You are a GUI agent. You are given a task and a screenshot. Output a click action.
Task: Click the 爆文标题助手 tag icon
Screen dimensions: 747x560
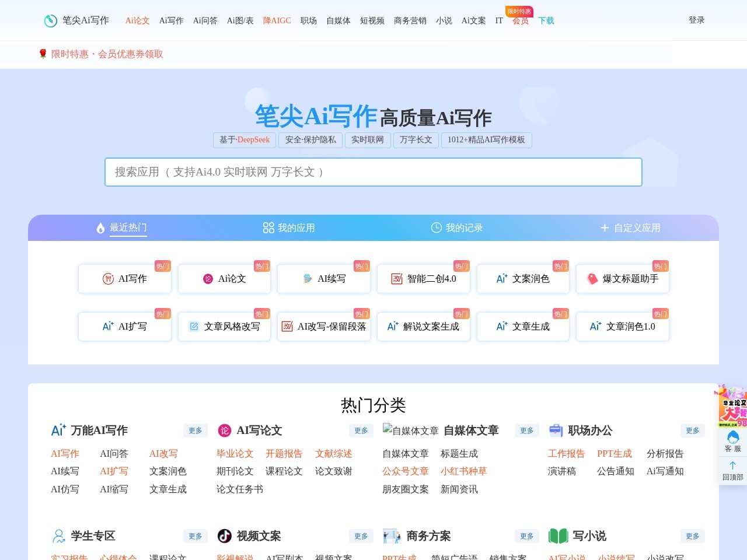pos(592,279)
